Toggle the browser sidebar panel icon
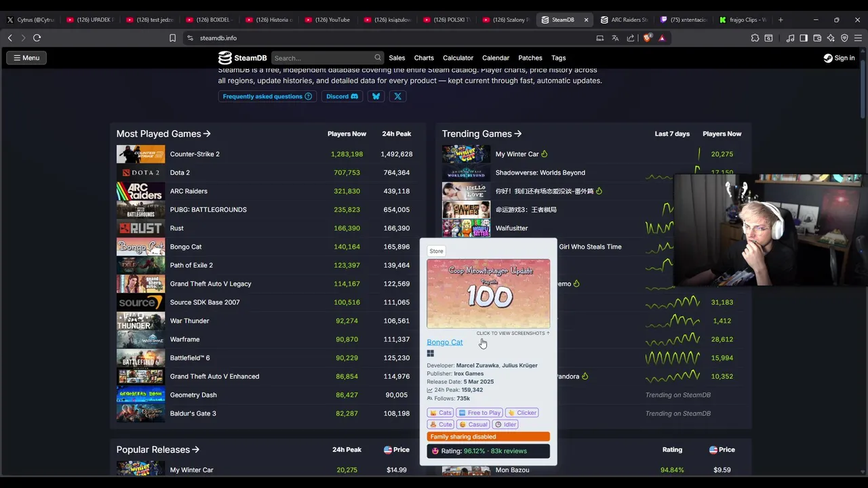Image resolution: width=868 pixels, height=488 pixels. [804, 38]
